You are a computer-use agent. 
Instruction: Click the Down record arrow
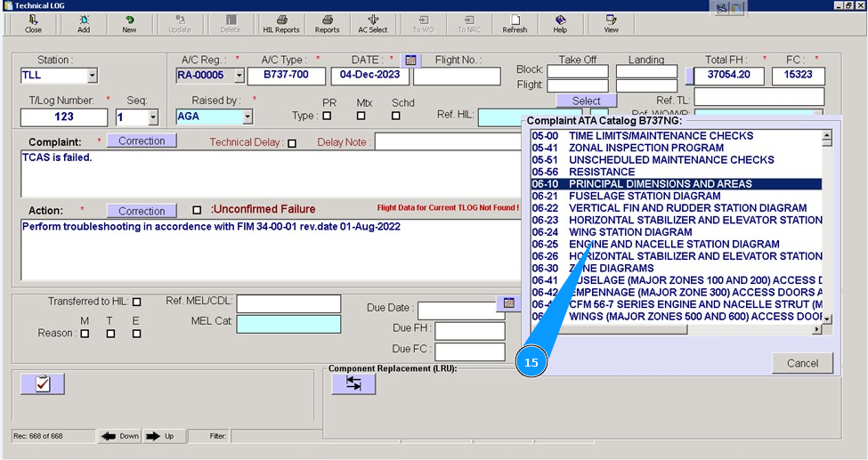[119, 436]
